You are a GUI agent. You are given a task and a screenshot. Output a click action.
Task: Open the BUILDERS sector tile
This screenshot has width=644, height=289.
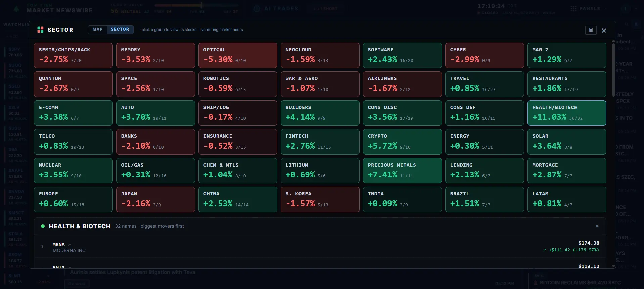(x=320, y=113)
